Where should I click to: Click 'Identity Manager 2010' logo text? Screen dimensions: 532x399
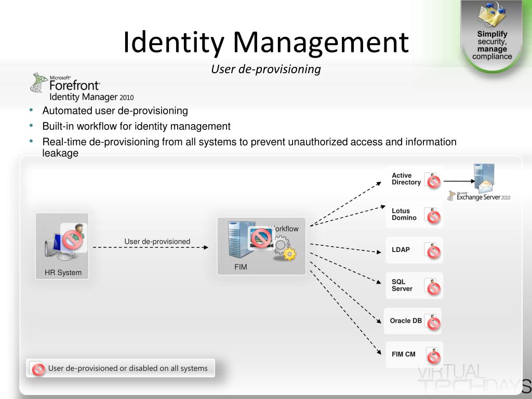click(91, 97)
